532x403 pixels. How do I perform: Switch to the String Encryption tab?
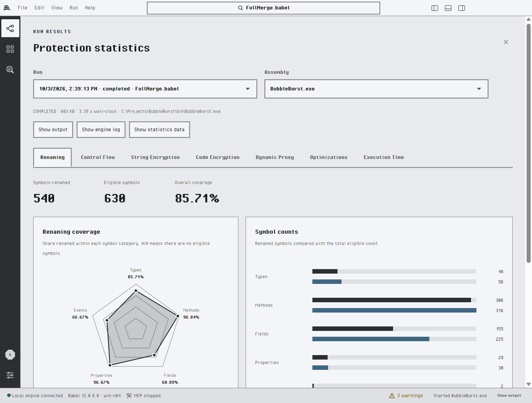(155, 157)
